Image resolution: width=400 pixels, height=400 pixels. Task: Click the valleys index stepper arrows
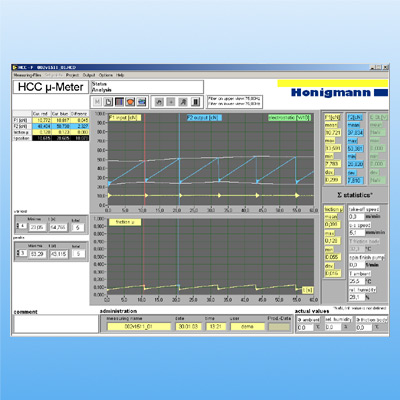tap(18, 226)
